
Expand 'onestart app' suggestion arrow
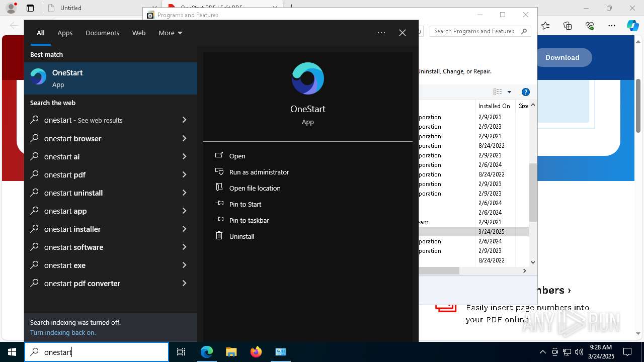(x=184, y=211)
